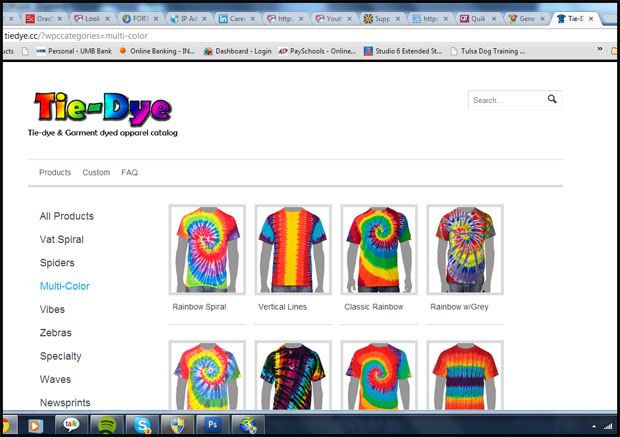Select Spiders category
This screenshot has height=437, width=620.
(x=57, y=263)
